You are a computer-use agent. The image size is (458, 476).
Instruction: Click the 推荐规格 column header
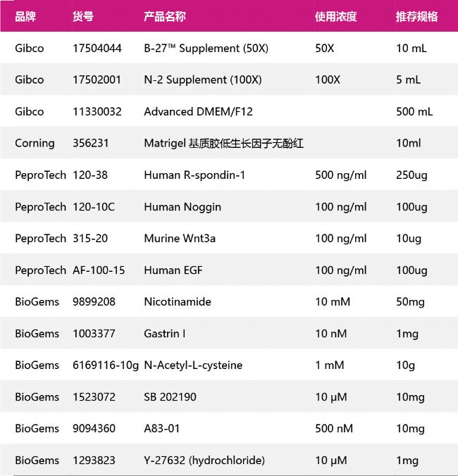point(416,16)
